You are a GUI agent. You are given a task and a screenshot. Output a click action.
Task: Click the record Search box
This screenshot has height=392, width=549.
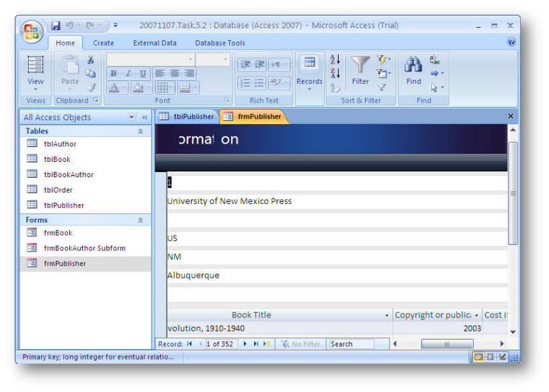click(x=351, y=344)
